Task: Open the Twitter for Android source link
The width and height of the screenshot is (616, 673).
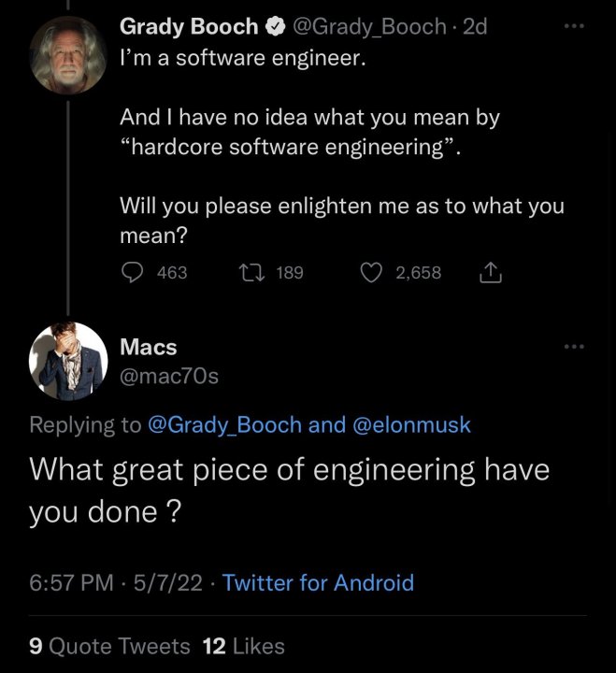Action: tap(318, 583)
